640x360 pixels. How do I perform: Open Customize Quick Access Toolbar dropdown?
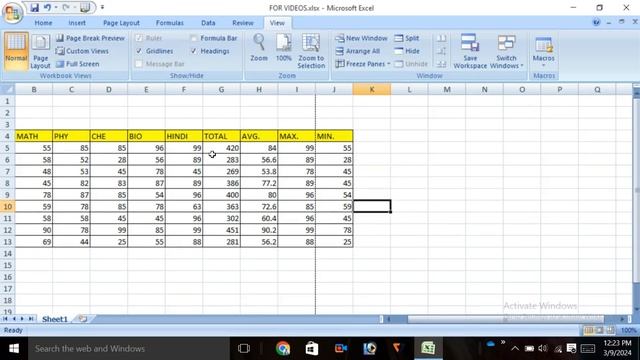coord(102,7)
